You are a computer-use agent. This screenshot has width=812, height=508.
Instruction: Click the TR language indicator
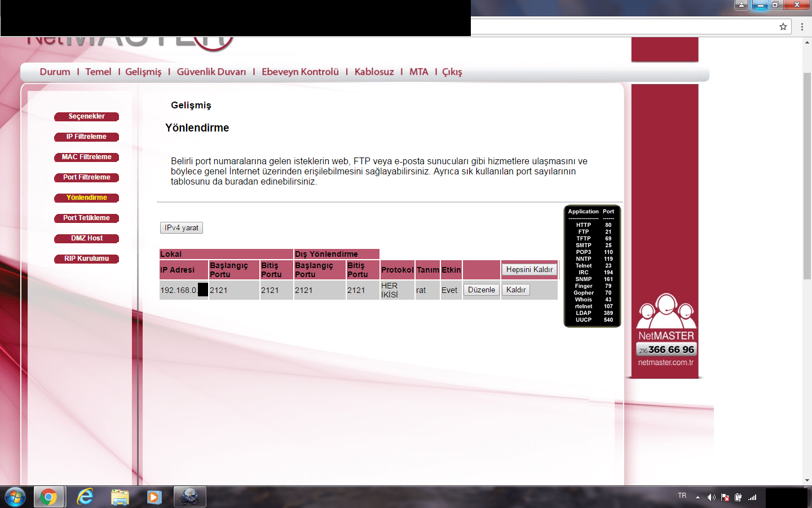coord(682,496)
